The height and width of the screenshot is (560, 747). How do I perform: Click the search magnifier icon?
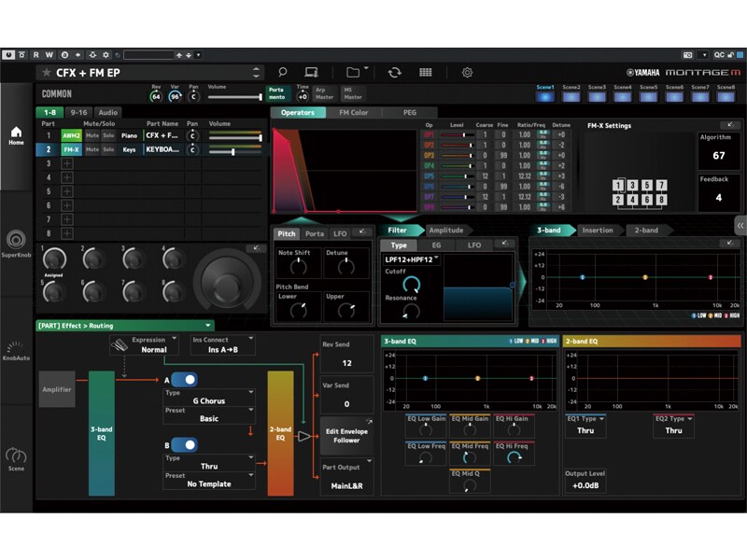(283, 73)
